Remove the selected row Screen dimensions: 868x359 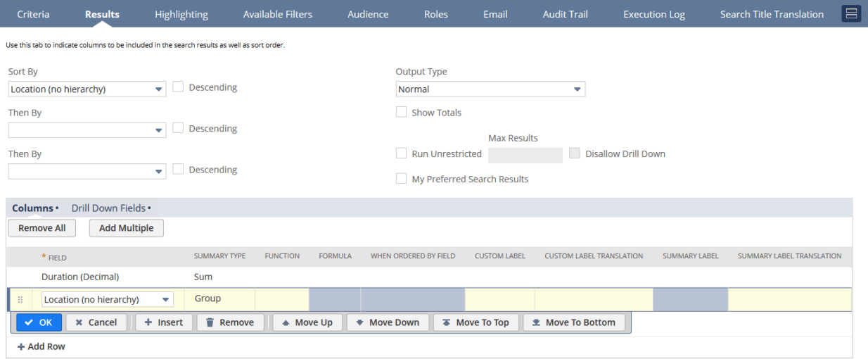click(x=230, y=322)
